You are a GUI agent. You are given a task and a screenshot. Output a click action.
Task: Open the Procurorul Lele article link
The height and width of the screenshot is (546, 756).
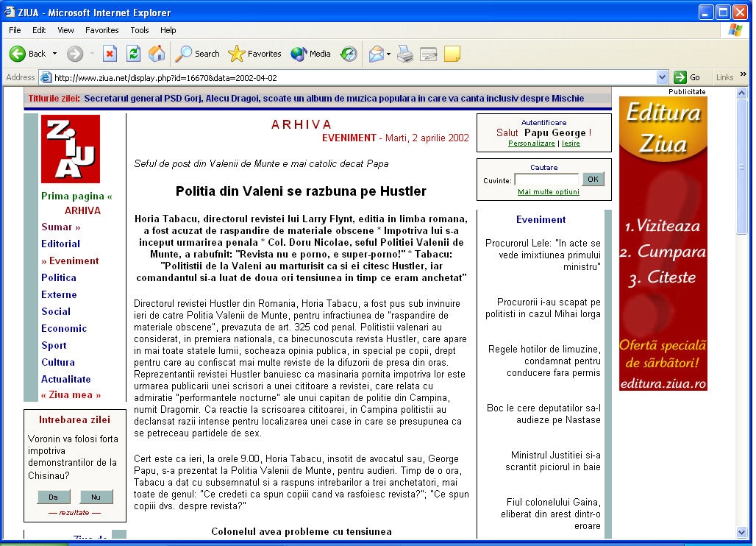[543, 255]
